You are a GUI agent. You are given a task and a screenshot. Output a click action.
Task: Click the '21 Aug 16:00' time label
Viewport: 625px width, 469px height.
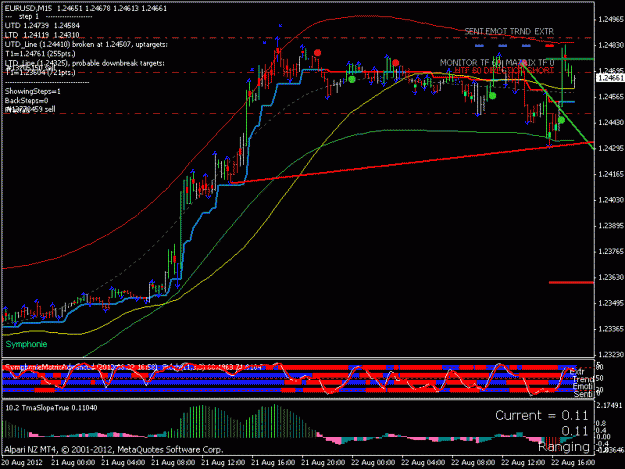tap(273, 463)
